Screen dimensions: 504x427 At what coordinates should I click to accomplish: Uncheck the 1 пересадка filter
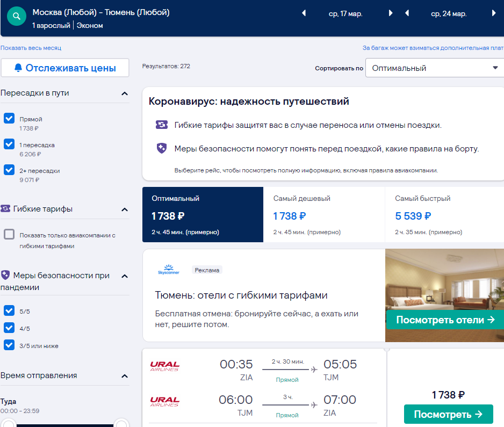click(9, 144)
